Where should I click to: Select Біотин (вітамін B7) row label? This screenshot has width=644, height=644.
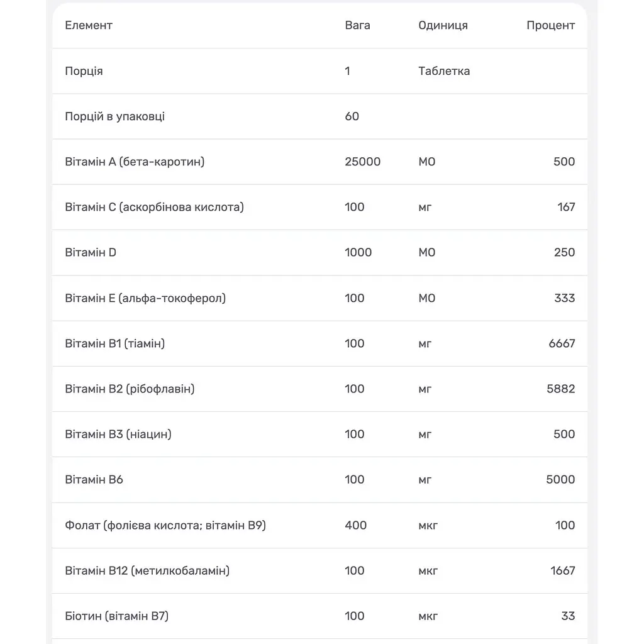click(116, 616)
